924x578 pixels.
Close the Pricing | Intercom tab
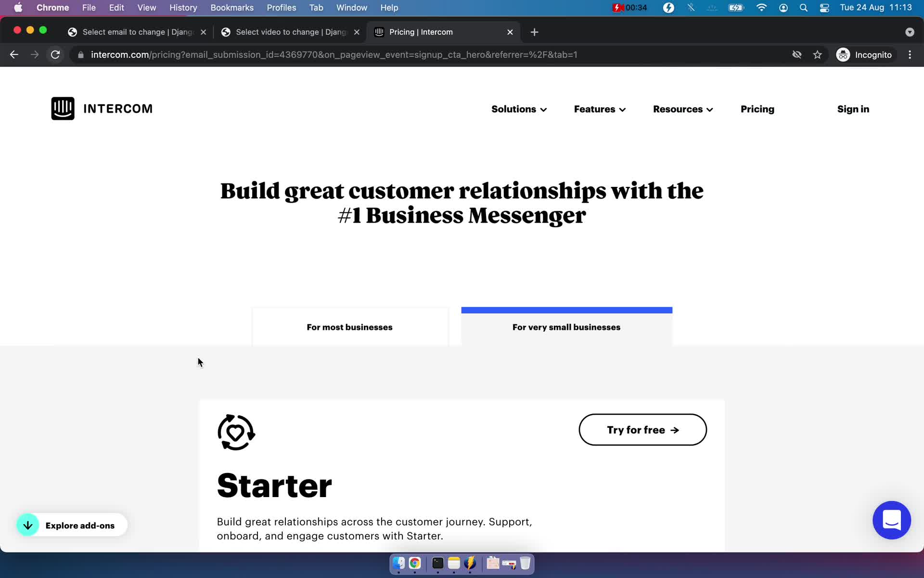(x=510, y=32)
